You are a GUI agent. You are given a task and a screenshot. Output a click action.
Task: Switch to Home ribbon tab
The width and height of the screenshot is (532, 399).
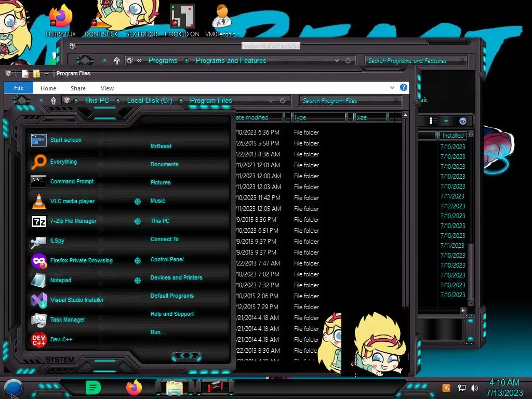pos(48,88)
